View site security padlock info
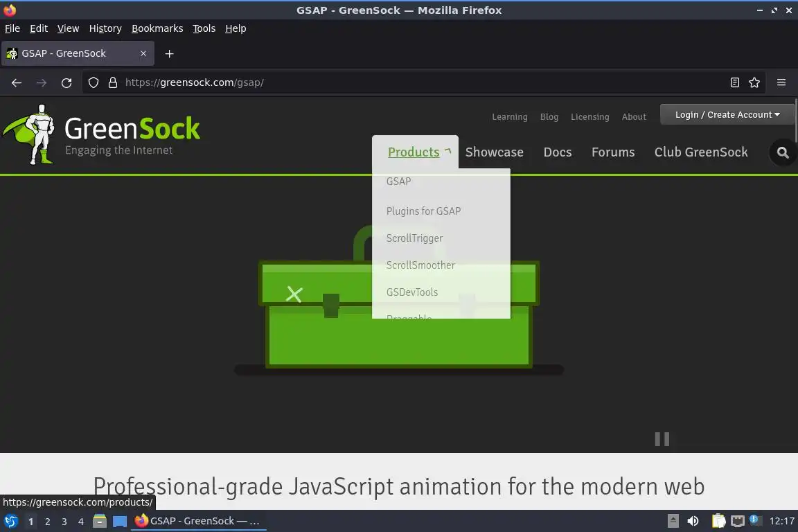Screen dimensions: 798x532 pyautogui.click(x=113, y=82)
